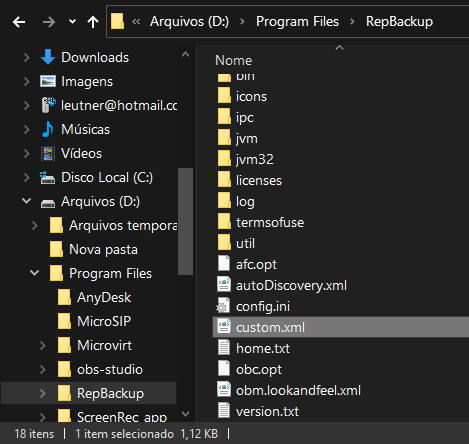Select the jvm32 folder icon
The image size is (469, 444).
[224, 159]
